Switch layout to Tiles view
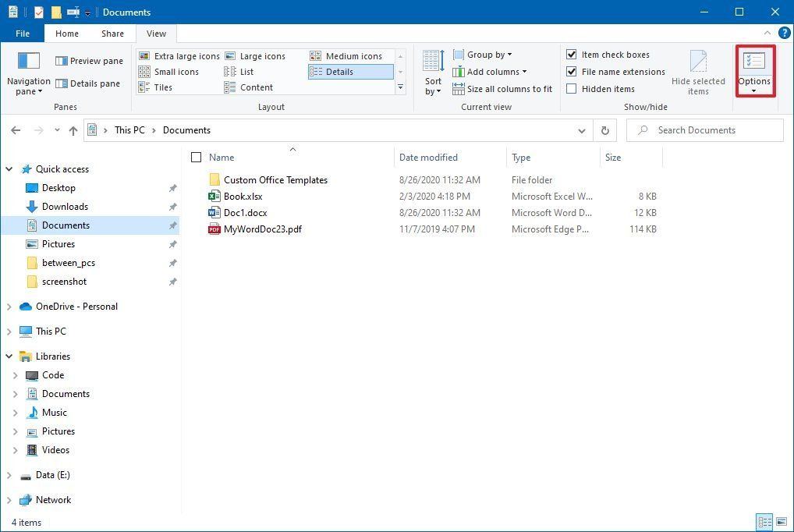The image size is (794, 532). tap(166, 87)
